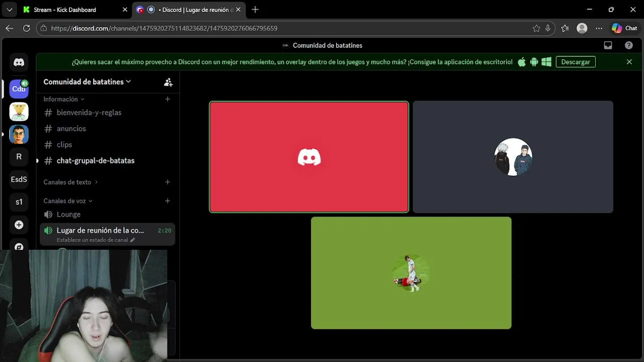The height and width of the screenshot is (362, 644).
Task: Click Descargar button in banner
Action: (576, 62)
